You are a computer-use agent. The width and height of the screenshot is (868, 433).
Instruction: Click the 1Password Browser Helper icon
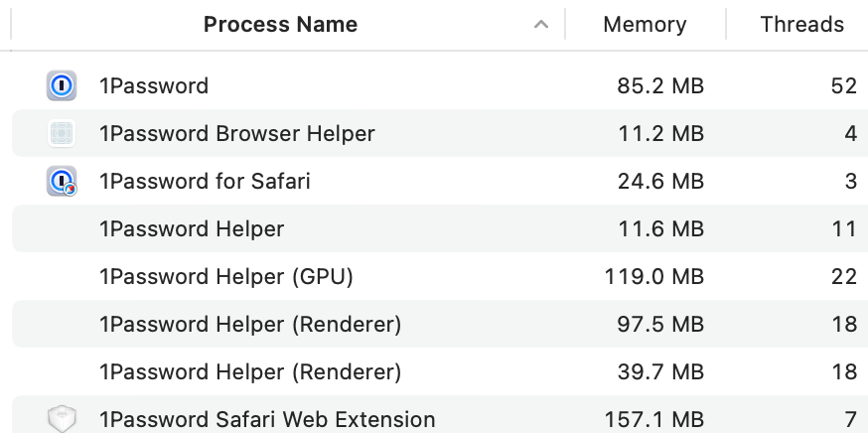(x=62, y=134)
